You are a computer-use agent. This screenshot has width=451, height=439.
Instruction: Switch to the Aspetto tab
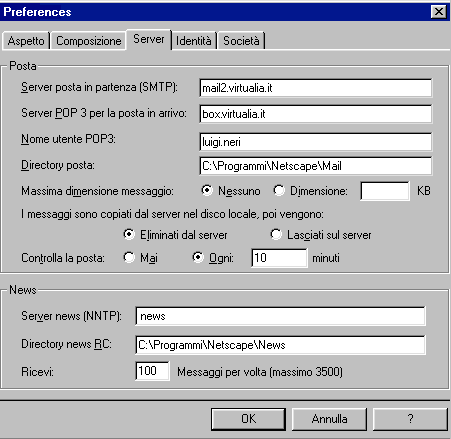coord(26,41)
